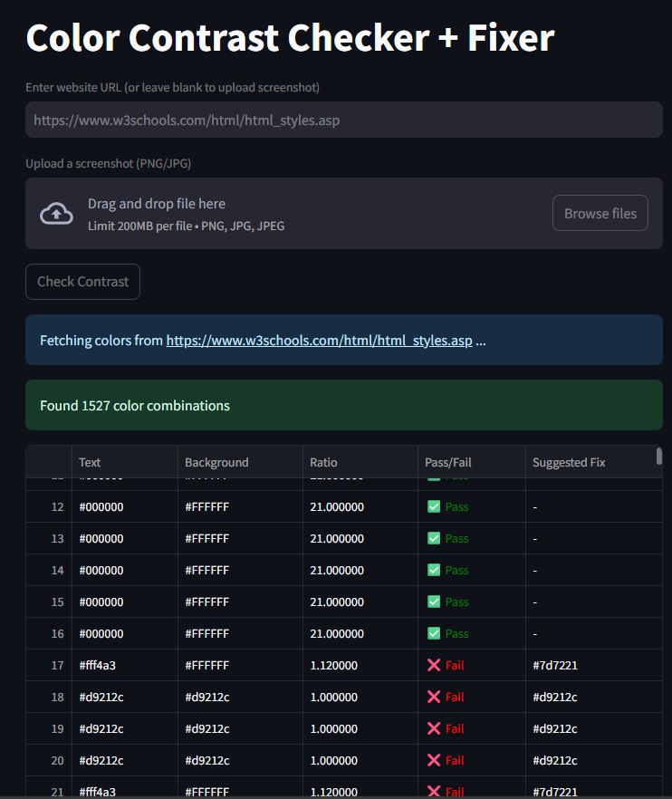
Task: Click the Suggested Fix column header
Action: (x=569, y=462)
